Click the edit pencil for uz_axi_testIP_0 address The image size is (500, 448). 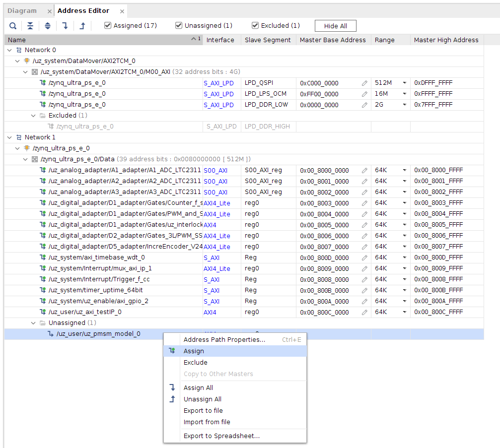coord(364,313)
